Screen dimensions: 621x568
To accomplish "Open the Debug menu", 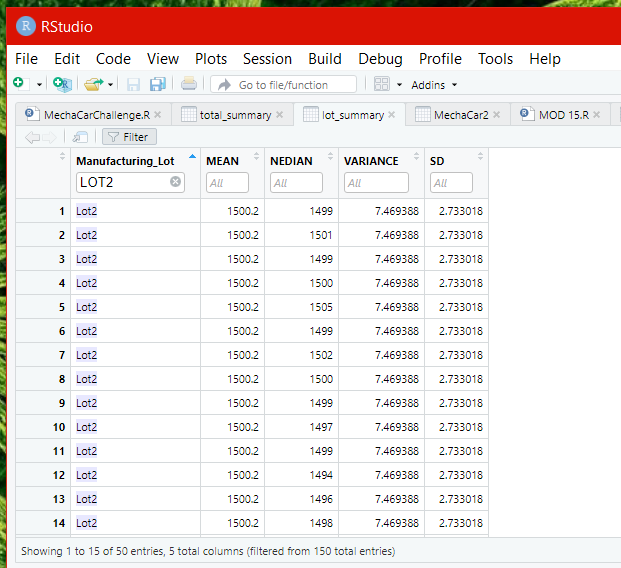I will coord(380,59).
